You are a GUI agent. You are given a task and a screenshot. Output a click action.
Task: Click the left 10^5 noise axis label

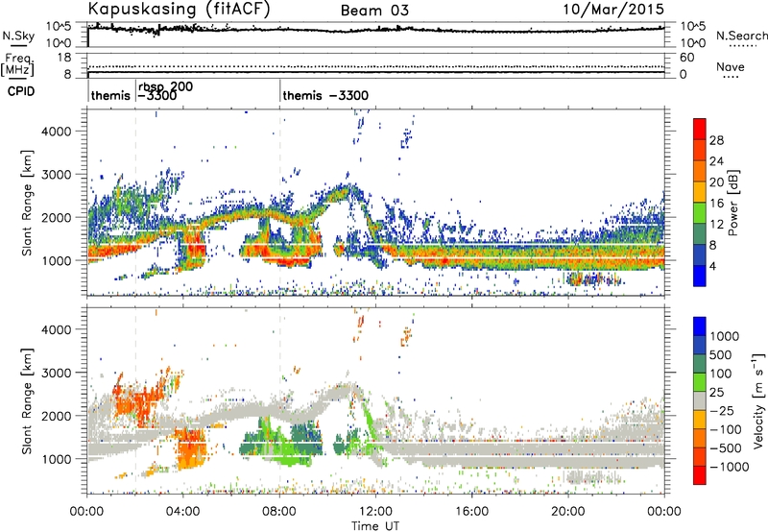click(x=59, y=26)
